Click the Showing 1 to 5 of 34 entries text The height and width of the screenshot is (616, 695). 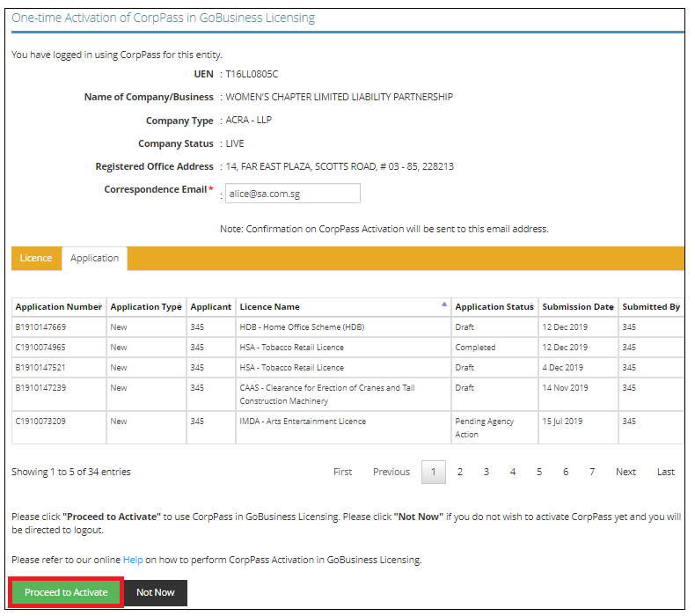coord(71,472)
